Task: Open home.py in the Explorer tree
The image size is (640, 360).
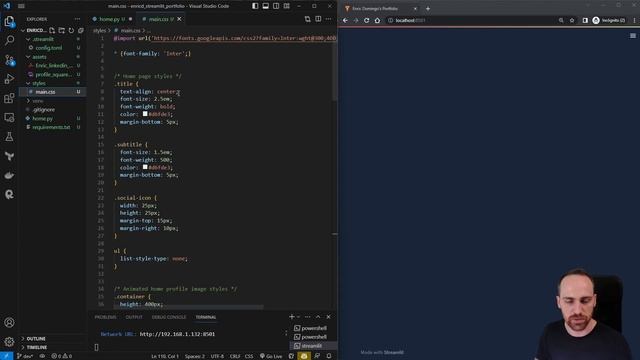Action: point(42,118)
